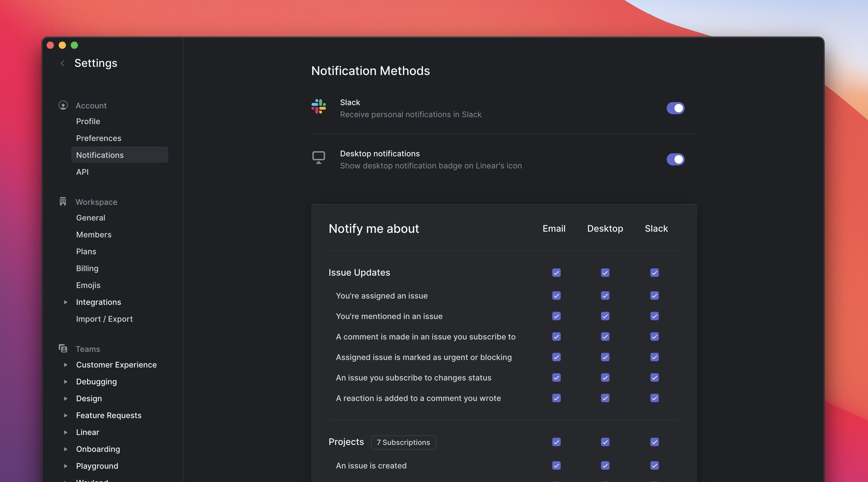
Task: Click the Account person icon
Action: [x=63, y=105]
